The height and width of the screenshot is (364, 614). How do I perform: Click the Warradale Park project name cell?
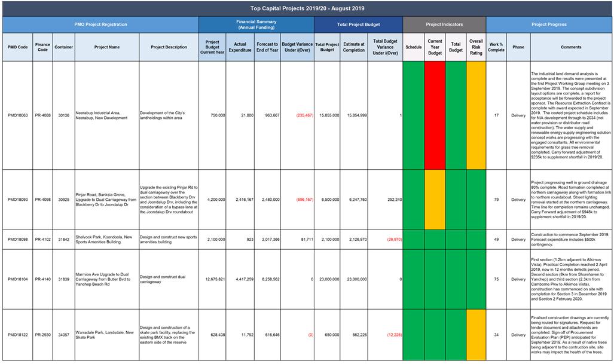106,335
